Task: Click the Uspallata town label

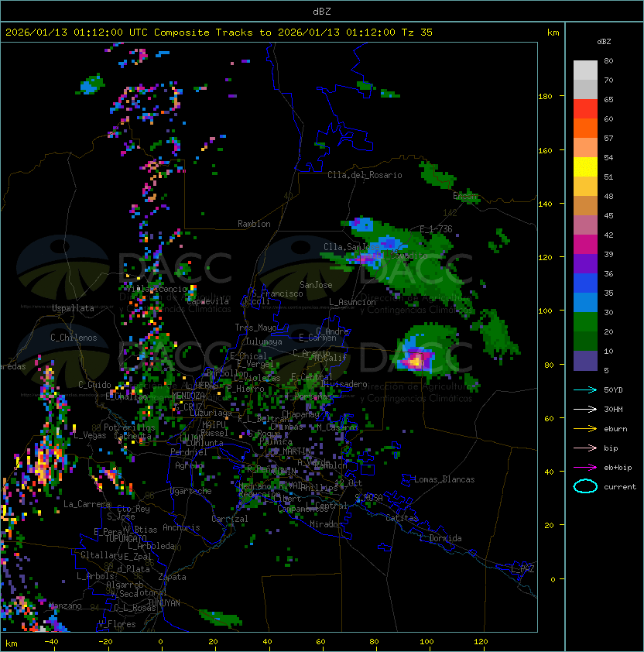Action: coord(73,308)
